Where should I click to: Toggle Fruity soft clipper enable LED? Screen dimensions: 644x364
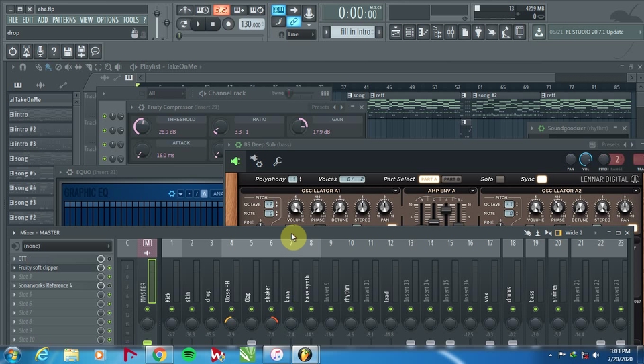[x=109, y=268]
